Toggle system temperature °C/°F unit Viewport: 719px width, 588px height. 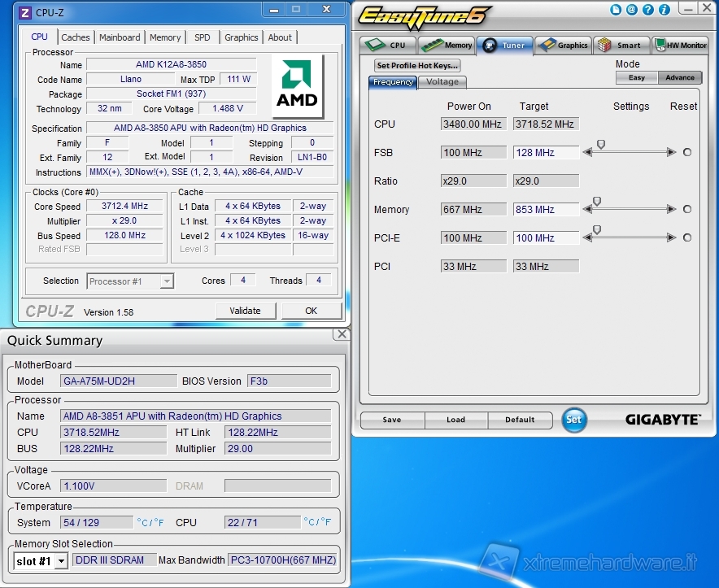150,522
